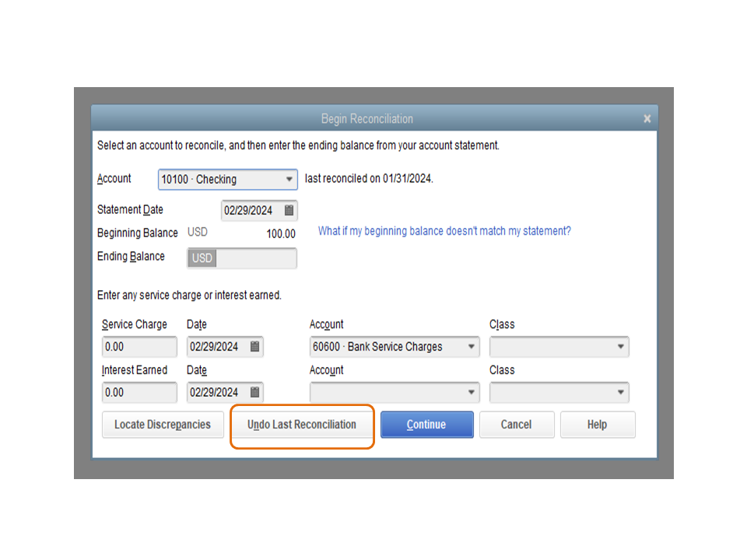Open the Service Charge date calendar icon
The height and width of the screenshot is (560, 747).
point(255,347)
